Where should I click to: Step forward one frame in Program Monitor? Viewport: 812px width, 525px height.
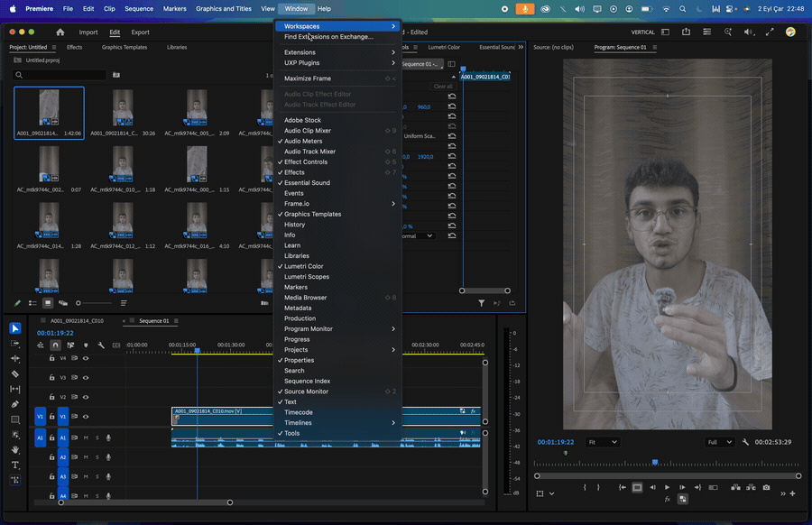pos(682,487)
